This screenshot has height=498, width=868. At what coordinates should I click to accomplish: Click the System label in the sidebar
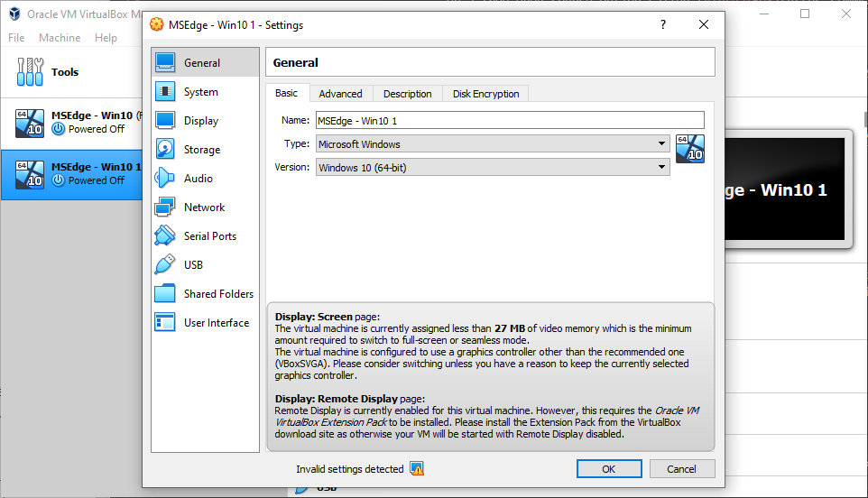tap(201, 92)
